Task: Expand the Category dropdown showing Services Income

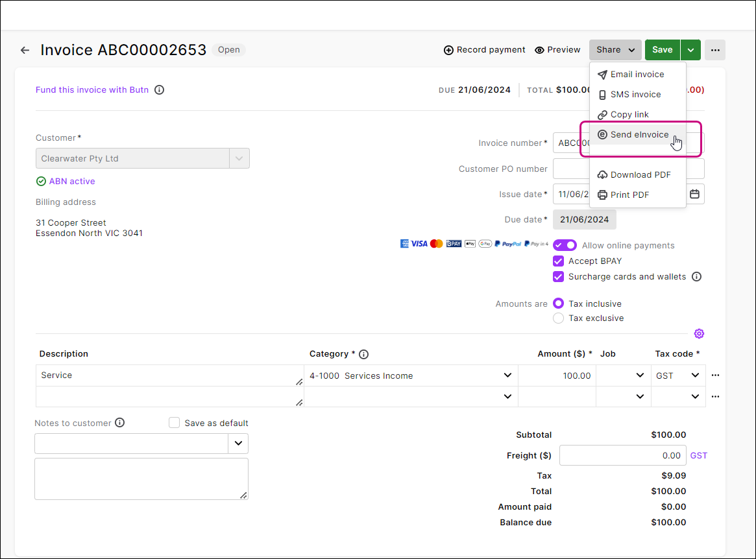Action: click(x=507, y=375)
